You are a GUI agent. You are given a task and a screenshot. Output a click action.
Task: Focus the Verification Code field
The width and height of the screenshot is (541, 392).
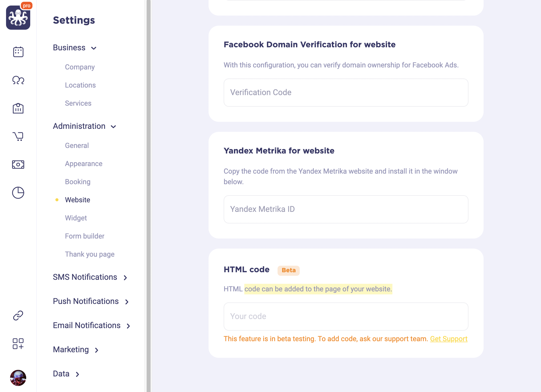click(x=346, y=93)
